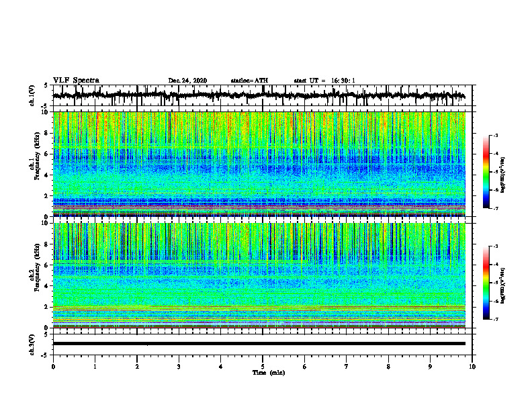
Task: Click the "ch.1(V)" waveform axis label
Action: (32, 95)
